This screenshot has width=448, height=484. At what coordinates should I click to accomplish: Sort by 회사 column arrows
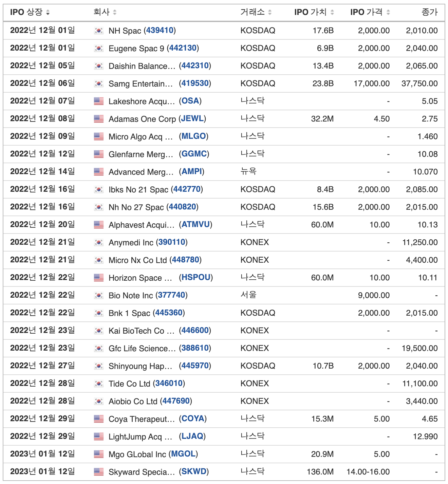[x=115, y=13]
